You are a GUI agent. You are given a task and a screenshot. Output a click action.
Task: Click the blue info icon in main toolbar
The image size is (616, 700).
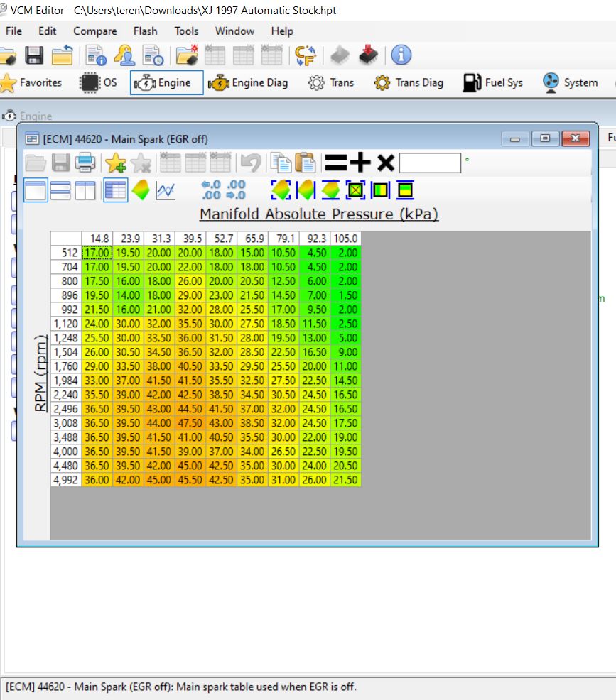click(x=401, y=55)
